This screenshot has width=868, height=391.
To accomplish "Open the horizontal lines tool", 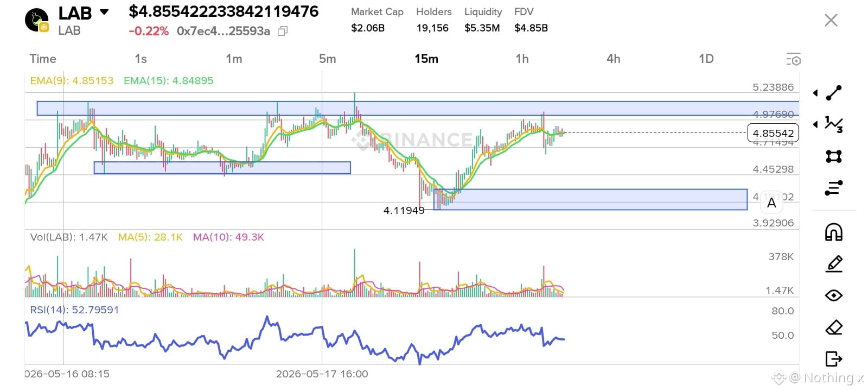I will click(x=834, y=188).
